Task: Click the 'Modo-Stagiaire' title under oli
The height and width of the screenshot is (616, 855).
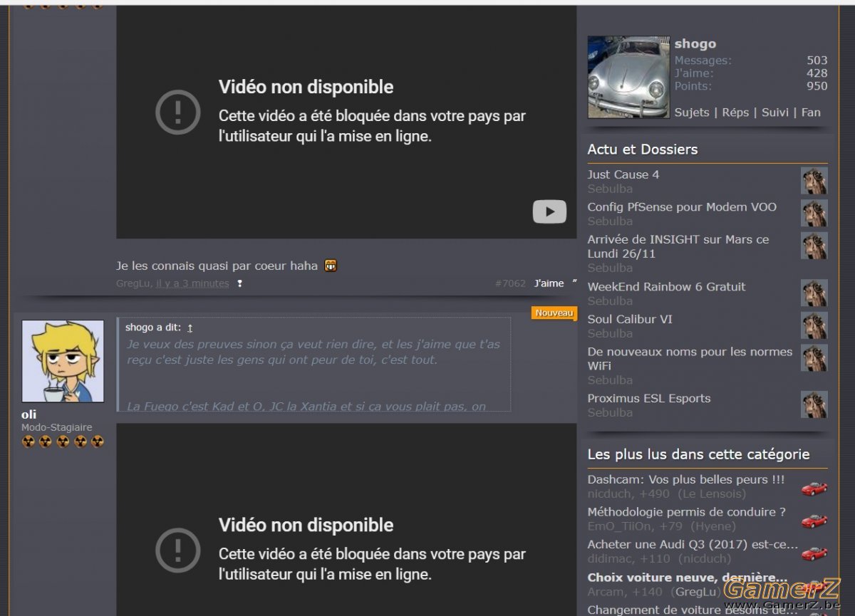Action: point(56,428)
